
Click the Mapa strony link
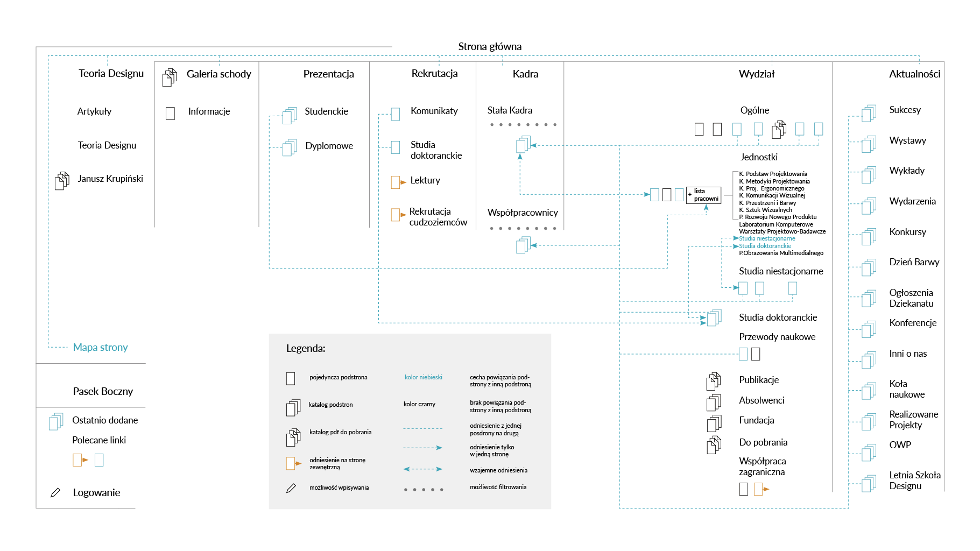tap(100, 347)
